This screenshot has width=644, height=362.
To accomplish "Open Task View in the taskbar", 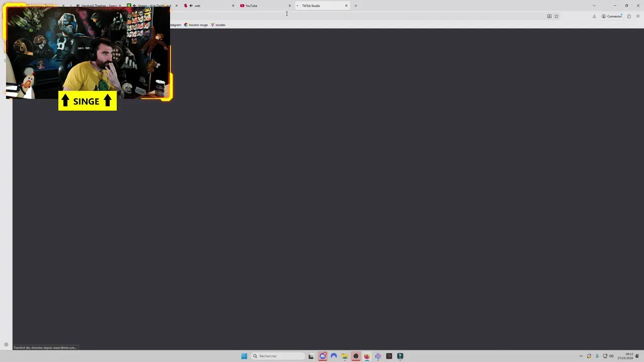I will tap(311, 356).
